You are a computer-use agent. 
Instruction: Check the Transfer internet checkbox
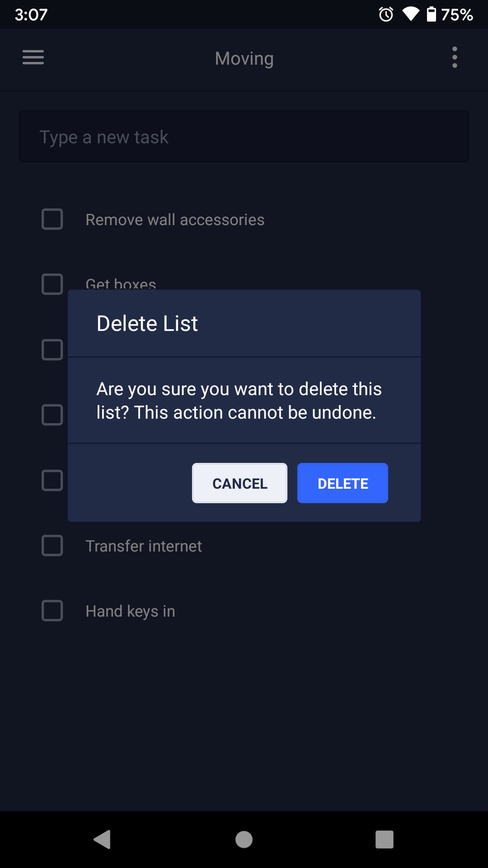52,546
